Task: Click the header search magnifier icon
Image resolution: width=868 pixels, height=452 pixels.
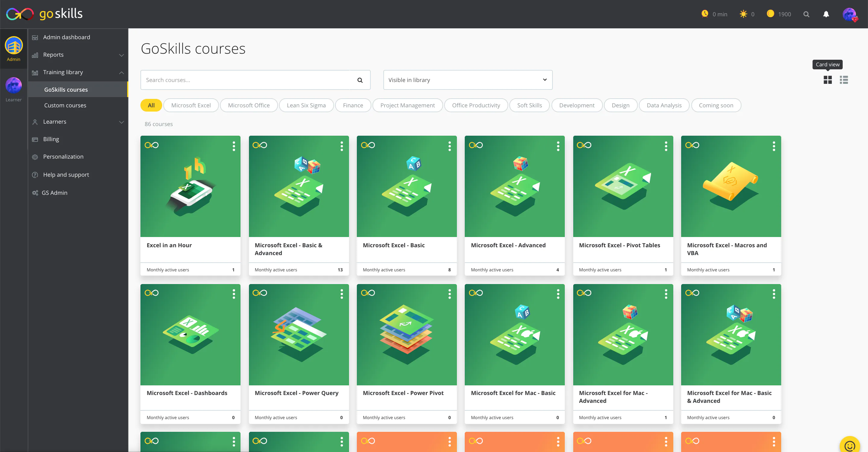Action: [806, 14]
